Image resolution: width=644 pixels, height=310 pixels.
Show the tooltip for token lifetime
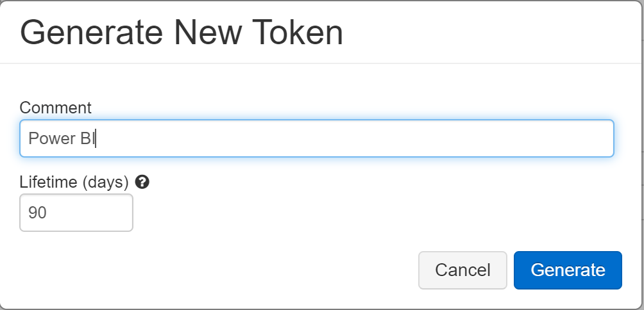click(142, 182)
